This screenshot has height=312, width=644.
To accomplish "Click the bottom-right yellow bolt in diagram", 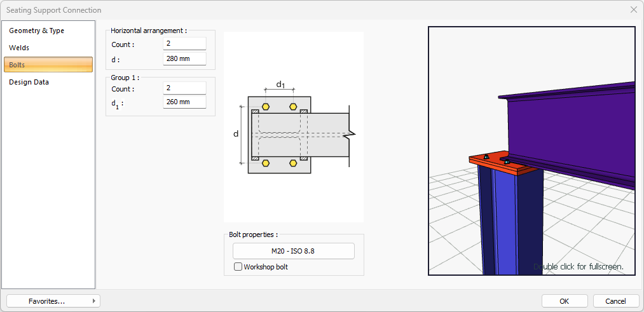I will pos(293,163).
